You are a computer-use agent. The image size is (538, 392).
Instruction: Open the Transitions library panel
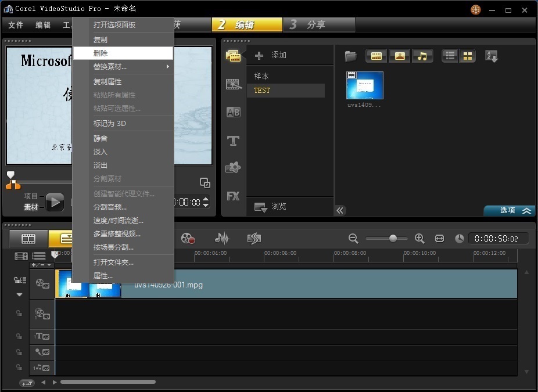point(234,113)
